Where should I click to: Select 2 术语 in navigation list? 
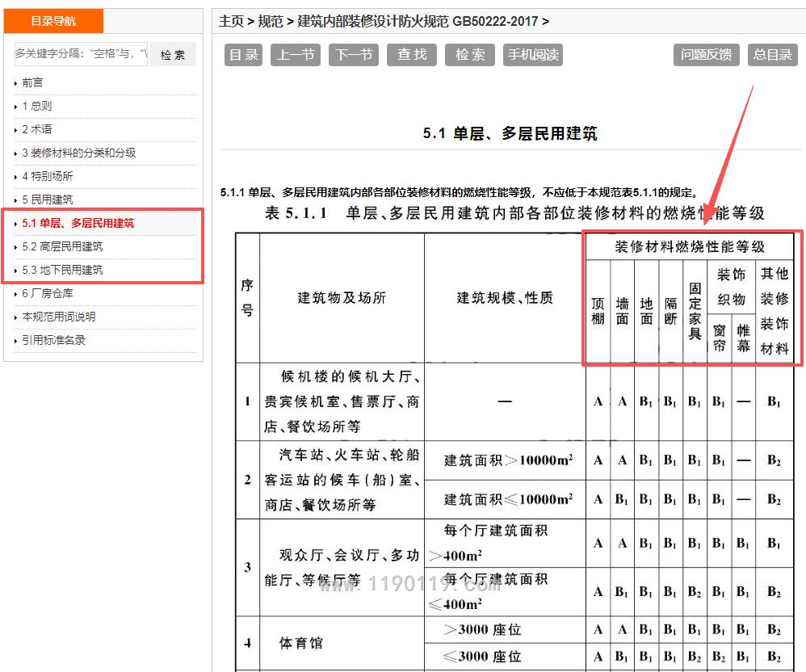(37, 129)
